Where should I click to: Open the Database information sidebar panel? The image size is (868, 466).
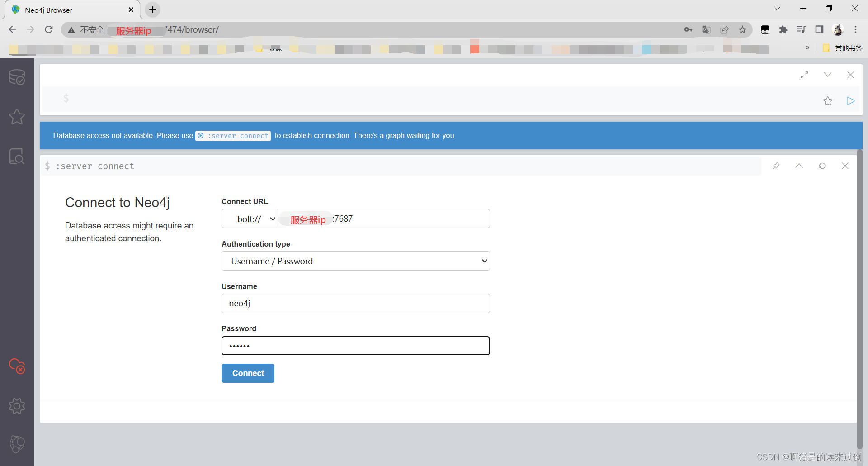coord(17,77)
